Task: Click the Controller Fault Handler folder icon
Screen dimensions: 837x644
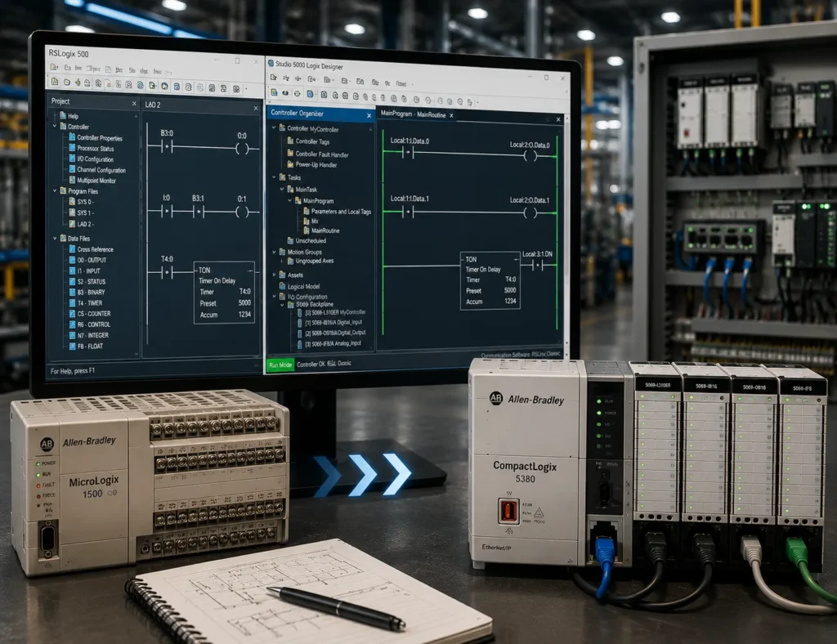Action: 290,154
